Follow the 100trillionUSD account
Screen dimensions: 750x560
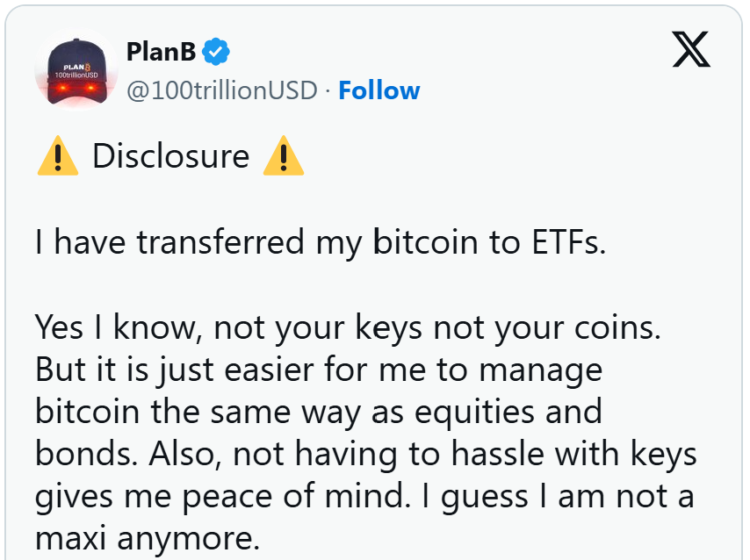[x=379, y=90]
